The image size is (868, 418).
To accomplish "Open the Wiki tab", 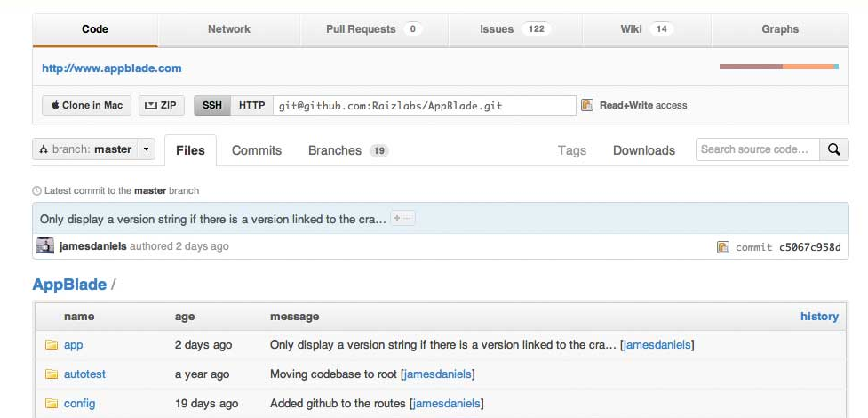I will [x=647, y=29].
